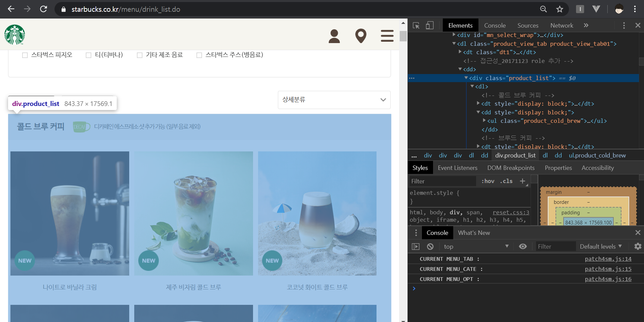Switch to the DevTools Console tab

(x=495, y=26)
